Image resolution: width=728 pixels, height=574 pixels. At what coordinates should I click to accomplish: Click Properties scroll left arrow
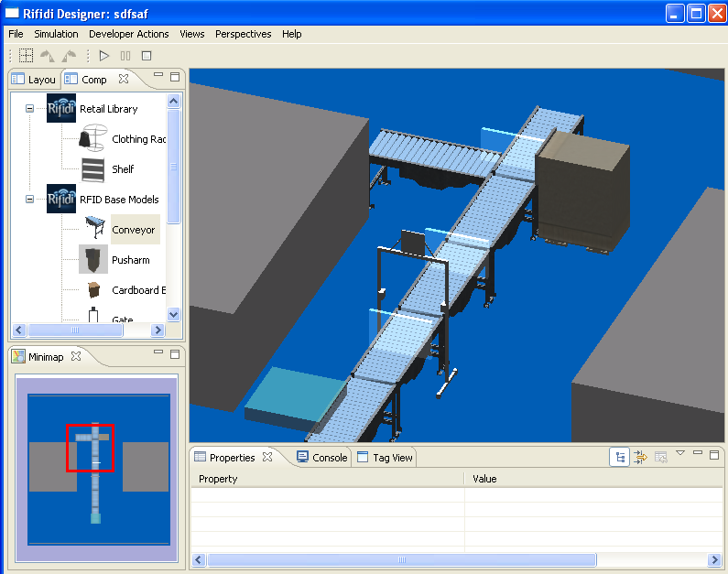point(199,559)
